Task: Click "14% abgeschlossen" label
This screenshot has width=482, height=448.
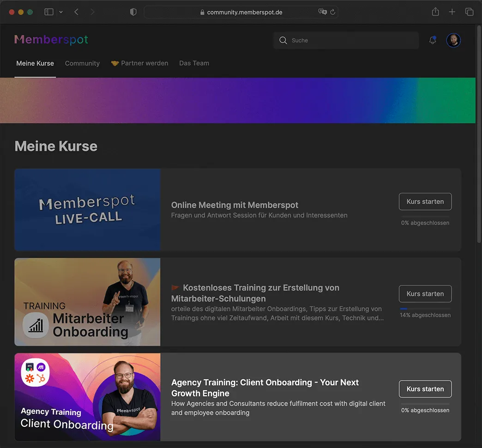Action: tap(425, 315)
